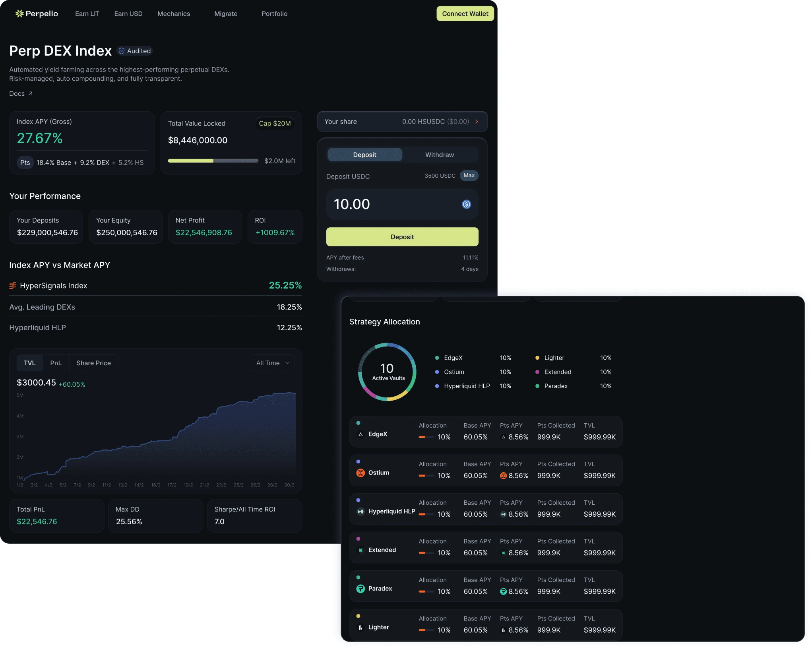Click the Withdrawal 4 days value
The height and width of the screenshot is (649, 812).
tap(470, 269)
